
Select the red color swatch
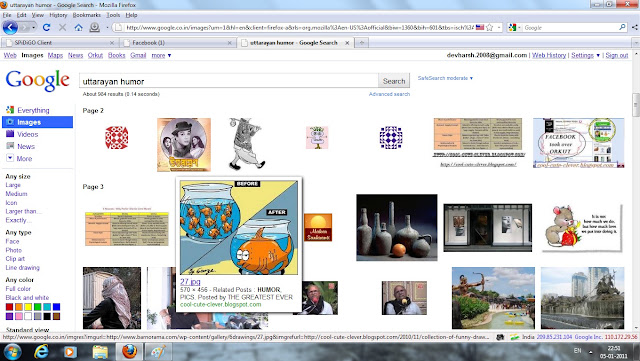[x=9, y=307]
